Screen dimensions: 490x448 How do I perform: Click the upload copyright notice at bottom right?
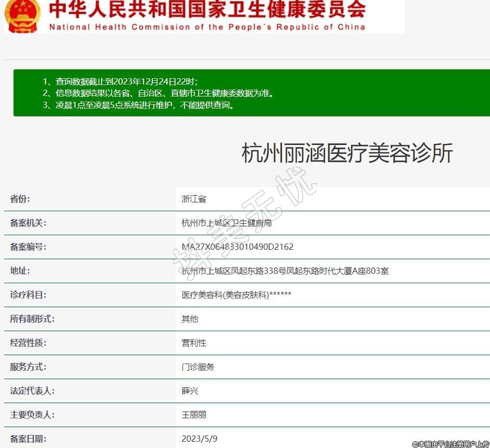click(x=450, y=444)
